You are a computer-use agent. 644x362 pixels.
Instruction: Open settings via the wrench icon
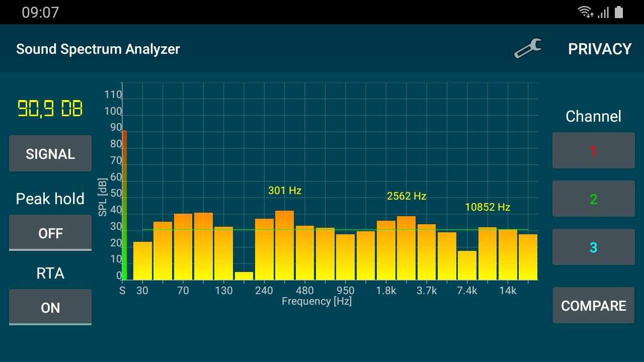click(x=527, y=48)
